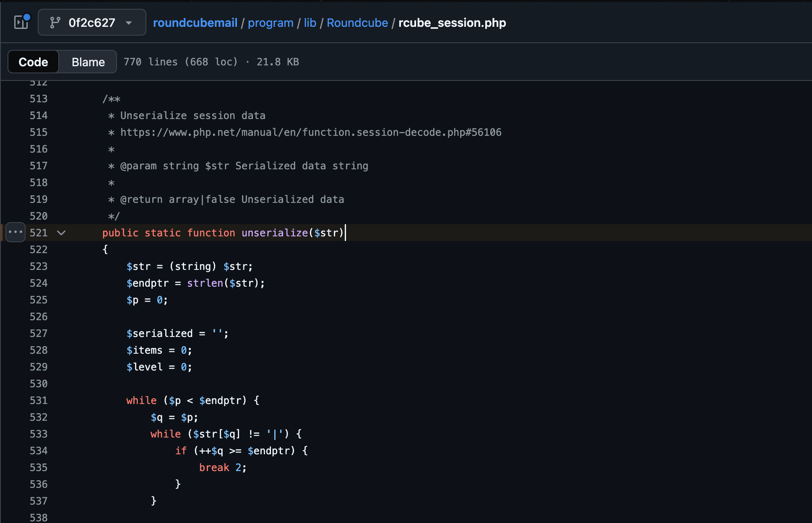Select line number 513

coord(39,98)
